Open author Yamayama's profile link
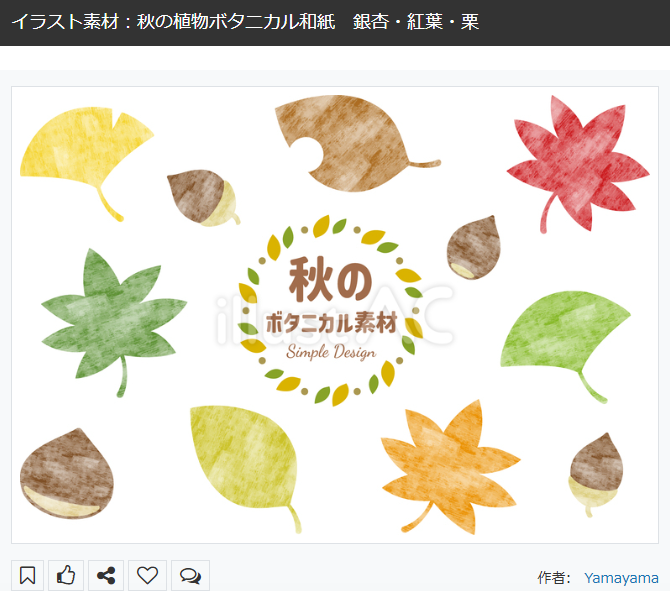This screenshot has width=670, height=591. pos(621,578)
